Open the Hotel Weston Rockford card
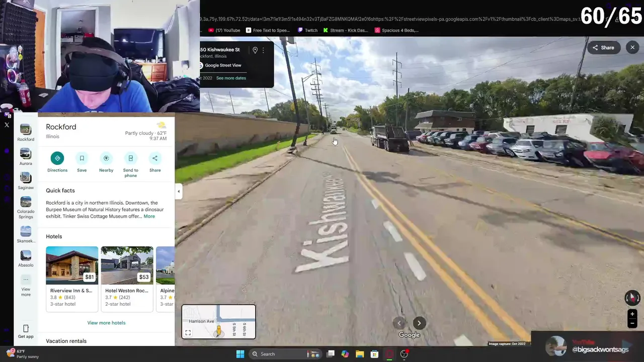Screen dimensions: 644x362 click(127, 279)
